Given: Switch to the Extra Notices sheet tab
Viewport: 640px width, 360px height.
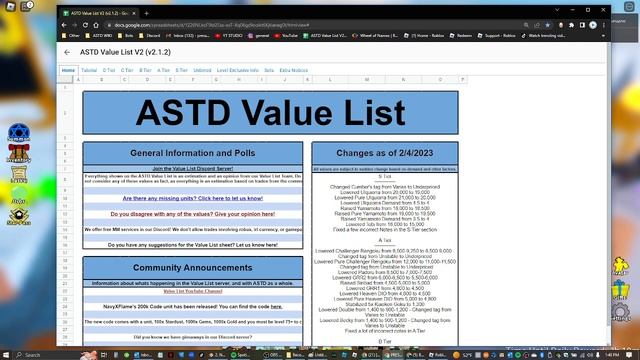Looking at the screenshot, I should pos(293,70).
